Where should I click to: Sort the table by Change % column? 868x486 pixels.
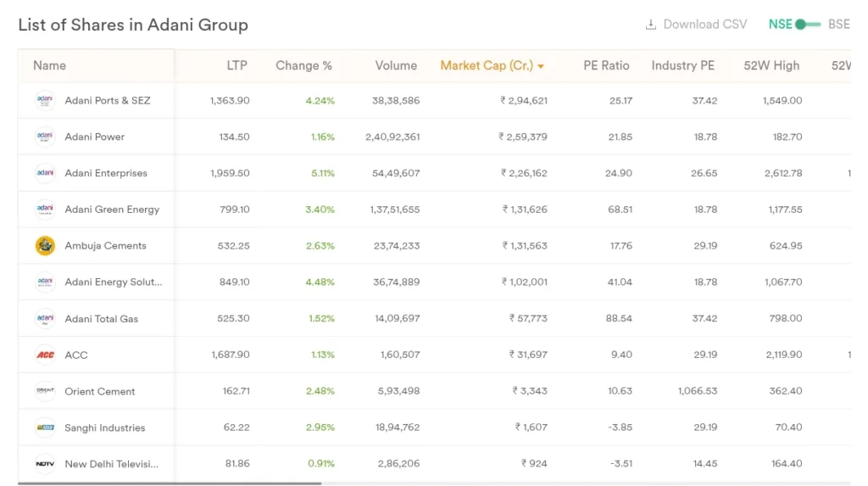pyautogui.click(x=303, y=65)
